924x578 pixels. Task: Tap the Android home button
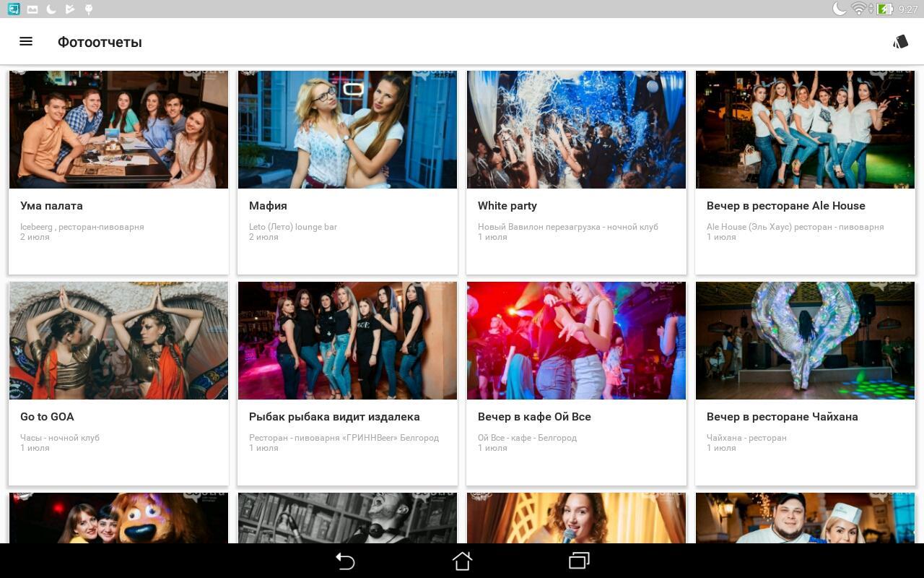tap(462, 561)
